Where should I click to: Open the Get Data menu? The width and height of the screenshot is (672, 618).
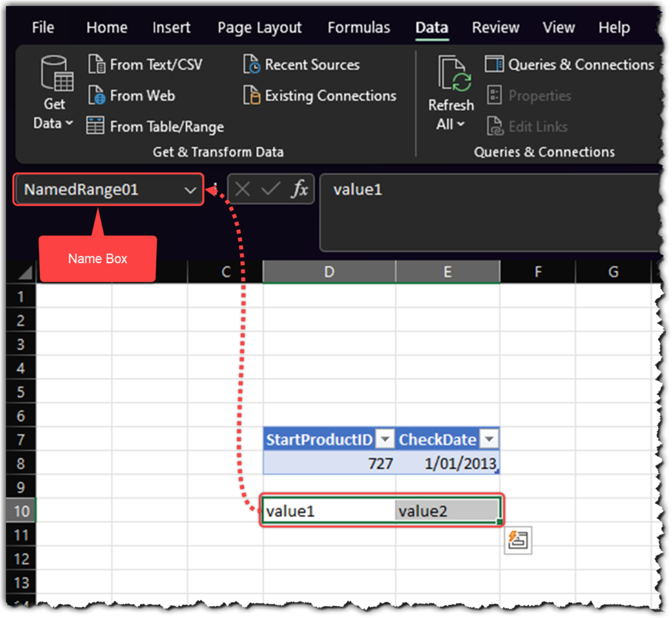pyautogui.click(x=54, y=93)
